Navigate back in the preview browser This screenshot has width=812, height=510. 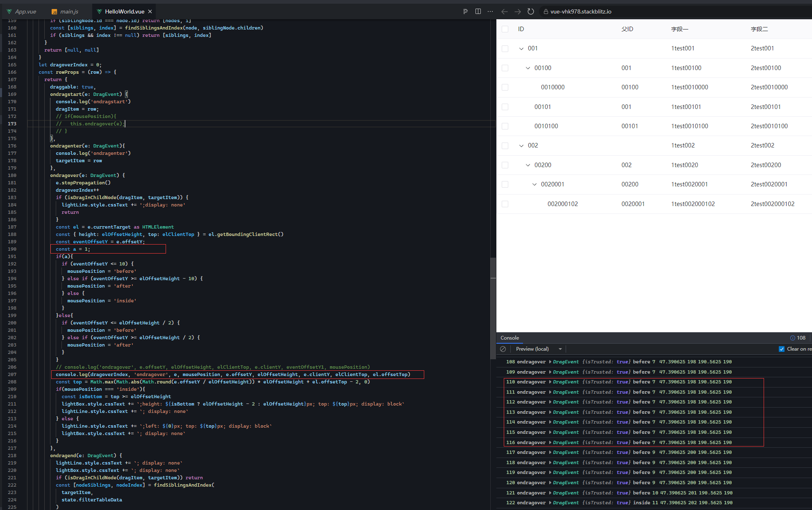[x=505, y=11]
